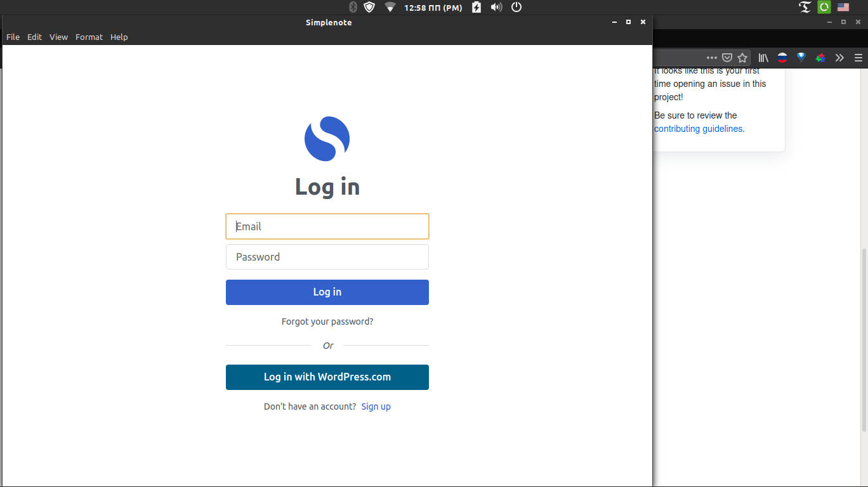The width and height of the screenshot is (868, 487).
Task: Open the Bluetooth indicator in the top panel
Action: pos(353,7)
